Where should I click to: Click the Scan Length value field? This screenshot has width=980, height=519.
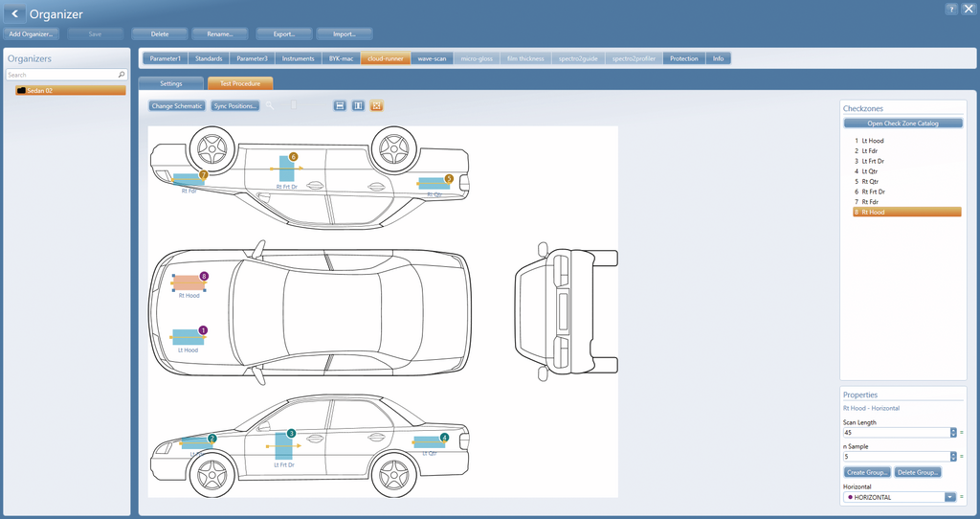pos(896,432)
